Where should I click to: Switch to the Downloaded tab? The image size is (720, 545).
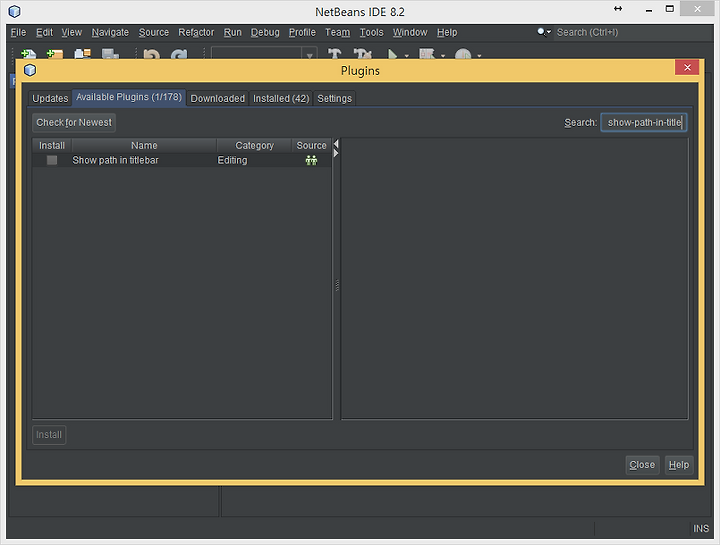(218, 99)
